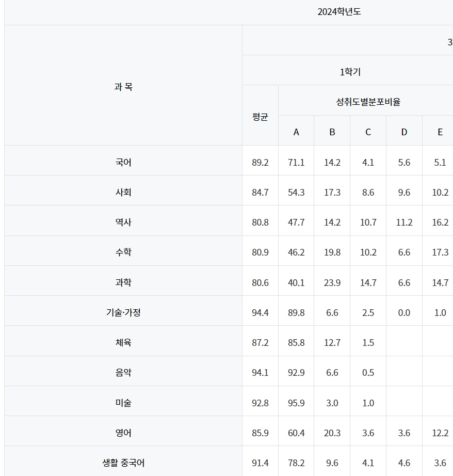The image size is (453, 476).
Task: Click grade column header B
Action: [x=332, y=132]
